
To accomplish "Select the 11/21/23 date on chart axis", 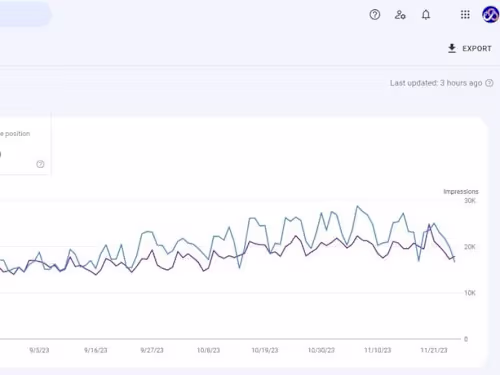I will coord(434,350).
